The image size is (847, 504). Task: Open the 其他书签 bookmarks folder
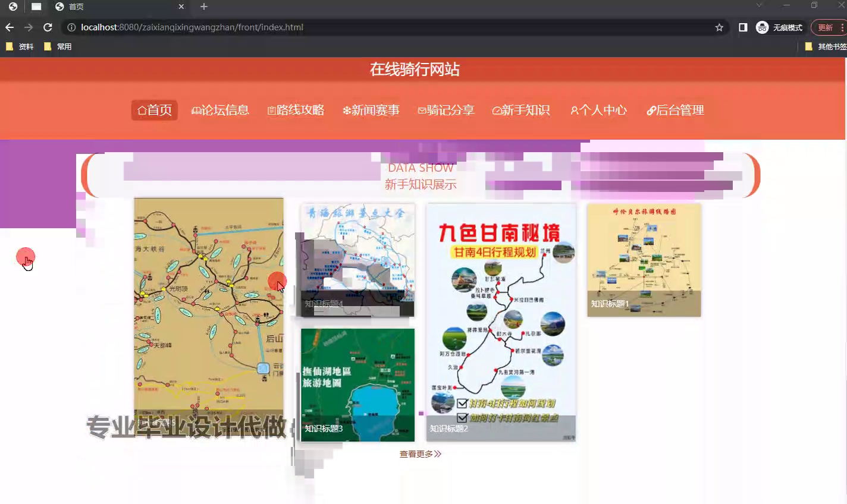(826, 46)
